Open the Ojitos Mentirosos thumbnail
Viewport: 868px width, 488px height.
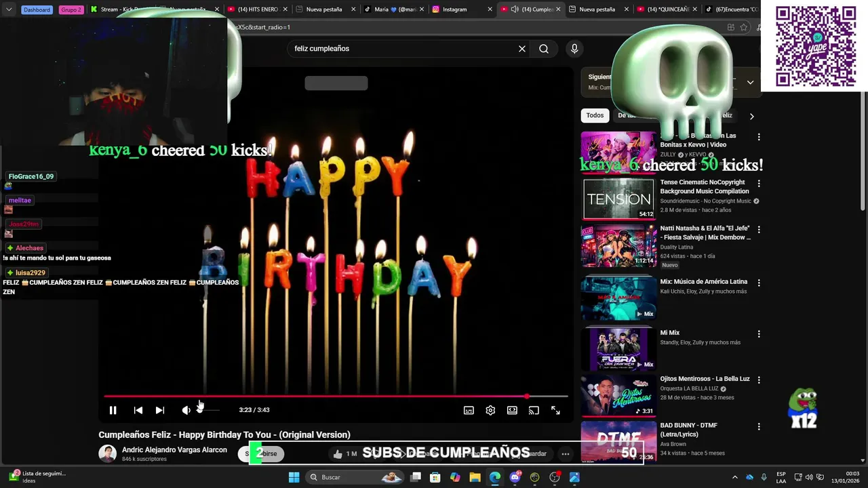coord(618,395)
